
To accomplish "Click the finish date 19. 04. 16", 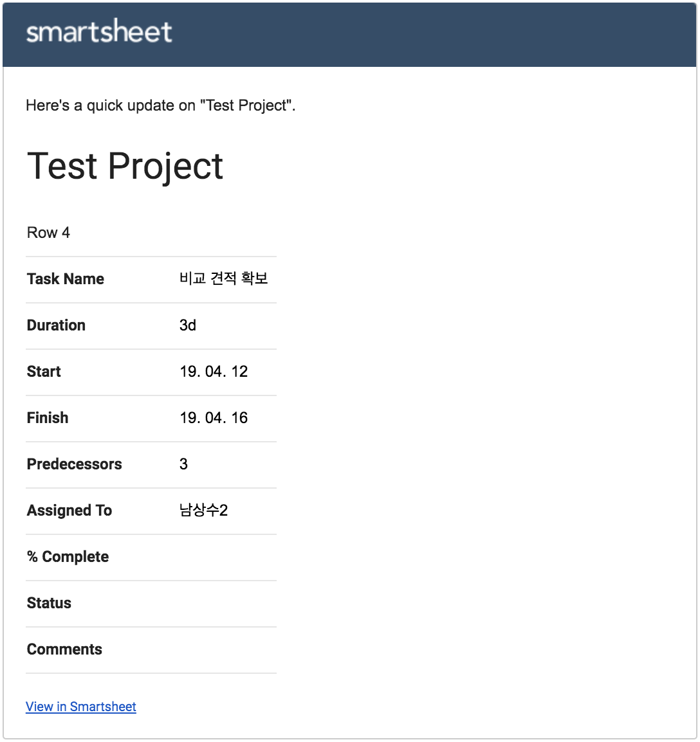I will tap(214, 418).
